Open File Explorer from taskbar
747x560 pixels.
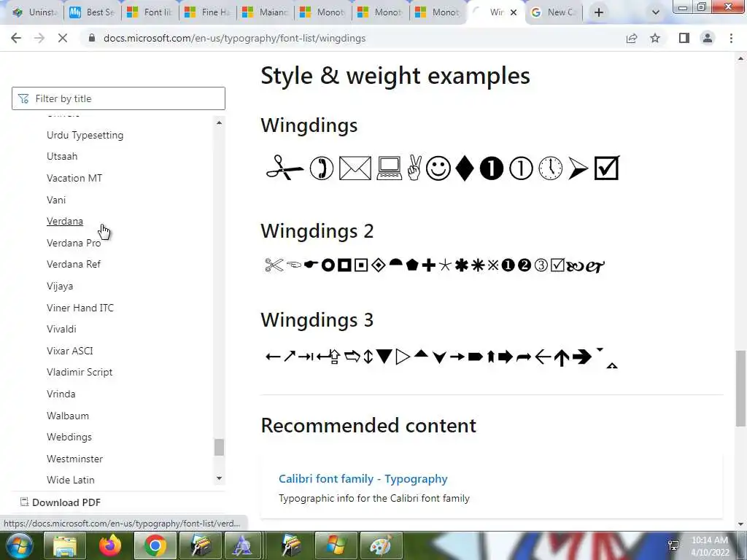[65, 545]
